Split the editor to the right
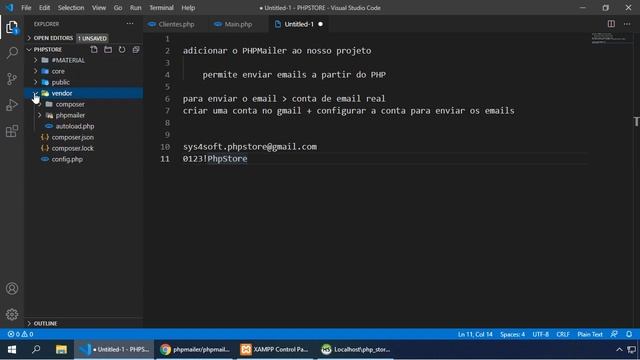The width and height of the screenshot is (640, 360). tap(611, 24)
